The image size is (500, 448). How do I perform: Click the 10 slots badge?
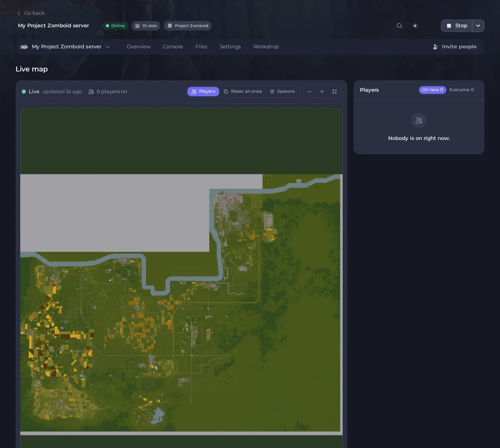tap(146, 26)
